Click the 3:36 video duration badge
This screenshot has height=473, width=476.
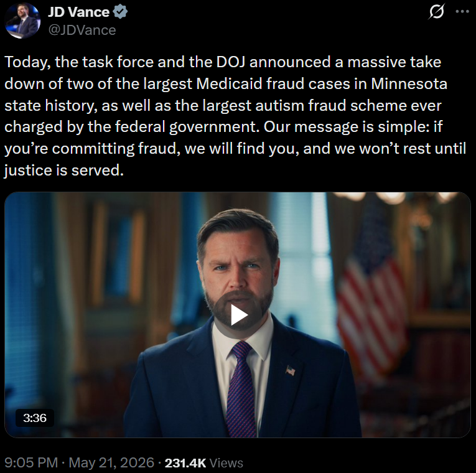coord(35,418)
